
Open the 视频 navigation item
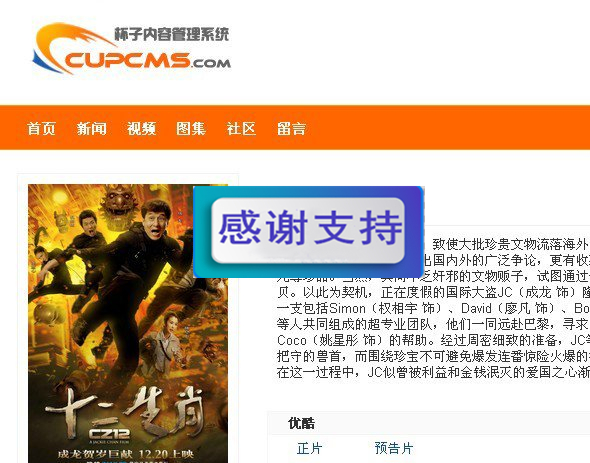point(141,129)
